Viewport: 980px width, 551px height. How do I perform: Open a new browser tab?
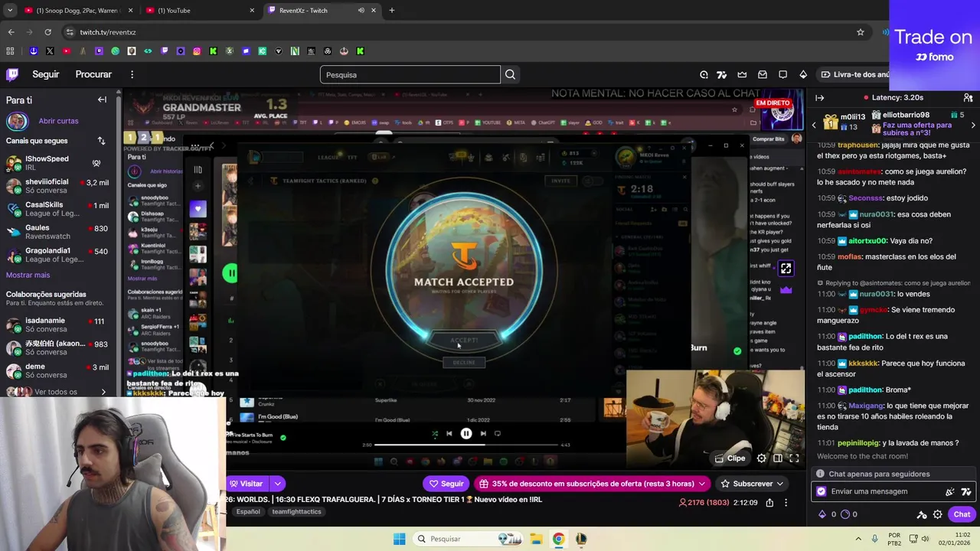[391, 11]
